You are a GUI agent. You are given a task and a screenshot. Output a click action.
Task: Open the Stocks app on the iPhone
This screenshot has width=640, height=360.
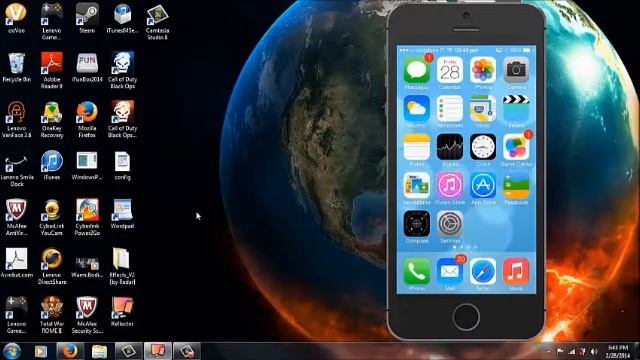[x=450, y=147]
